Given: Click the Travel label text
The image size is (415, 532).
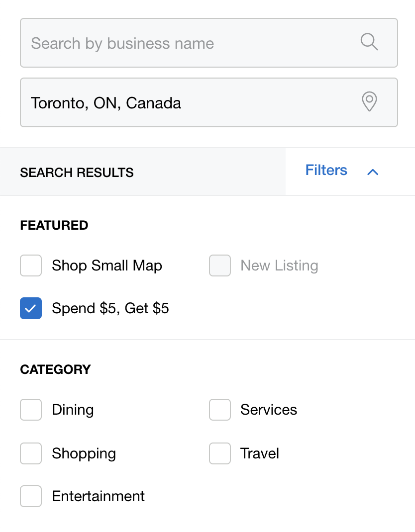Looking at the screenshot, I should [x=260, y=453].
